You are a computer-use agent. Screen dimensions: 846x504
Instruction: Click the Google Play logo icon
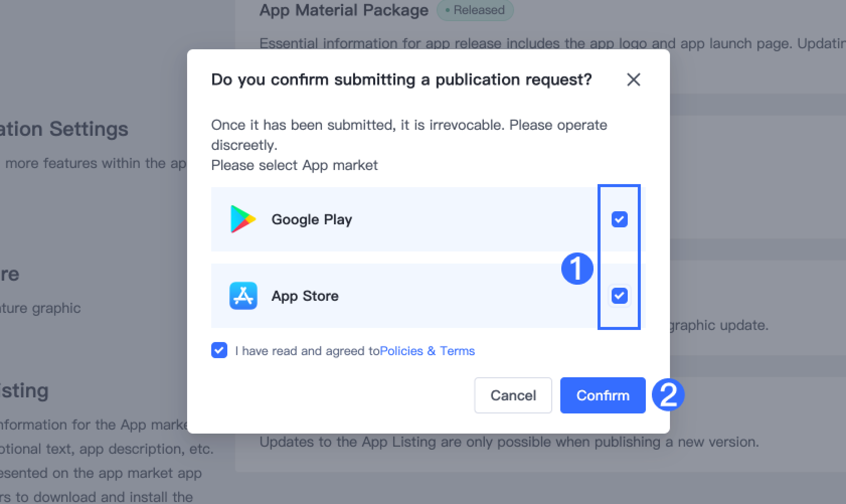point(243,219)
